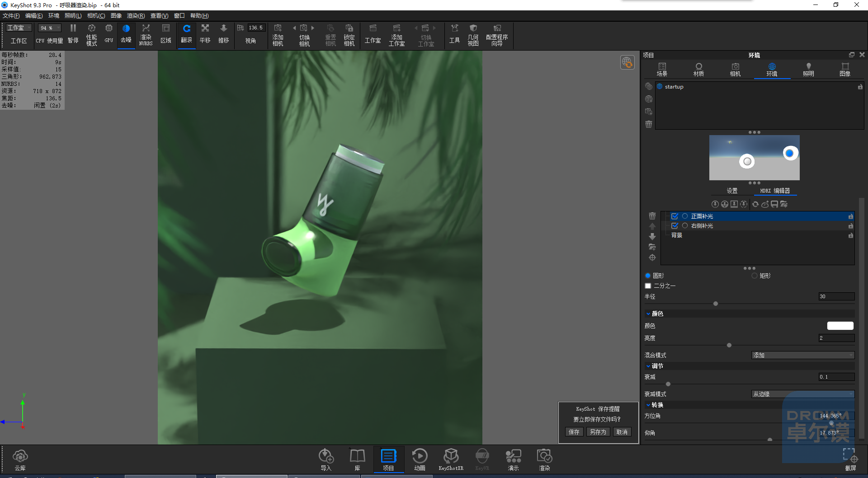
Task: Open the 混合模式 blend mode dropdown
Action: pos(803,355)
